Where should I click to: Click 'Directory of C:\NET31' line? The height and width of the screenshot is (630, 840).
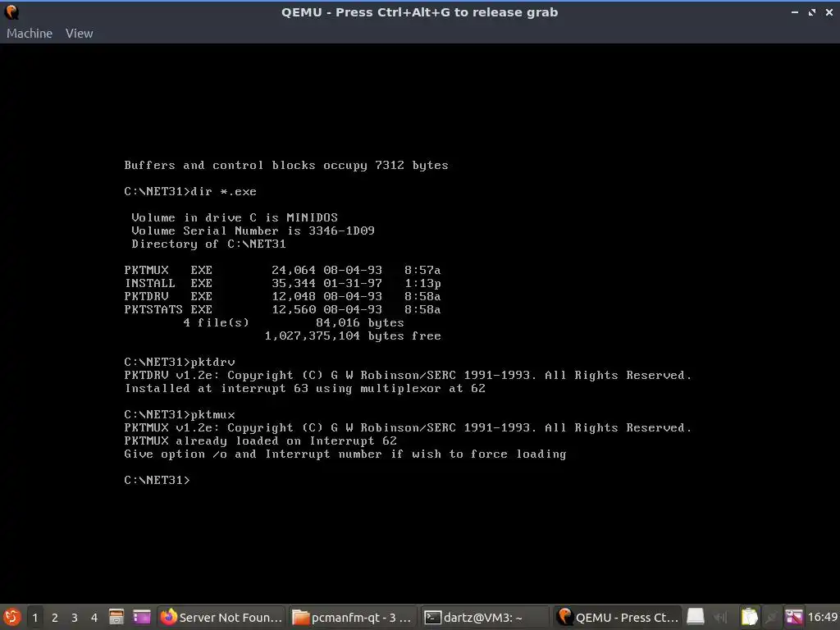tap(208, 244)
